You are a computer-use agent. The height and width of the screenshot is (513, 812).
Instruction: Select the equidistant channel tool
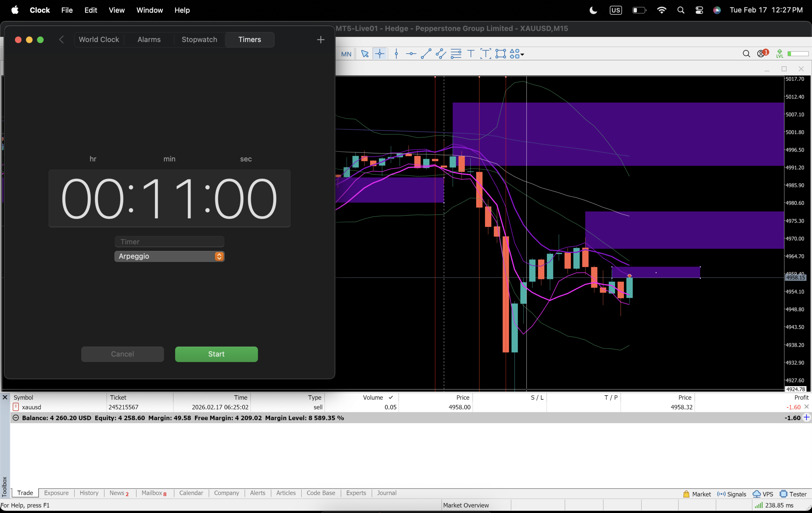pos(441,54)
